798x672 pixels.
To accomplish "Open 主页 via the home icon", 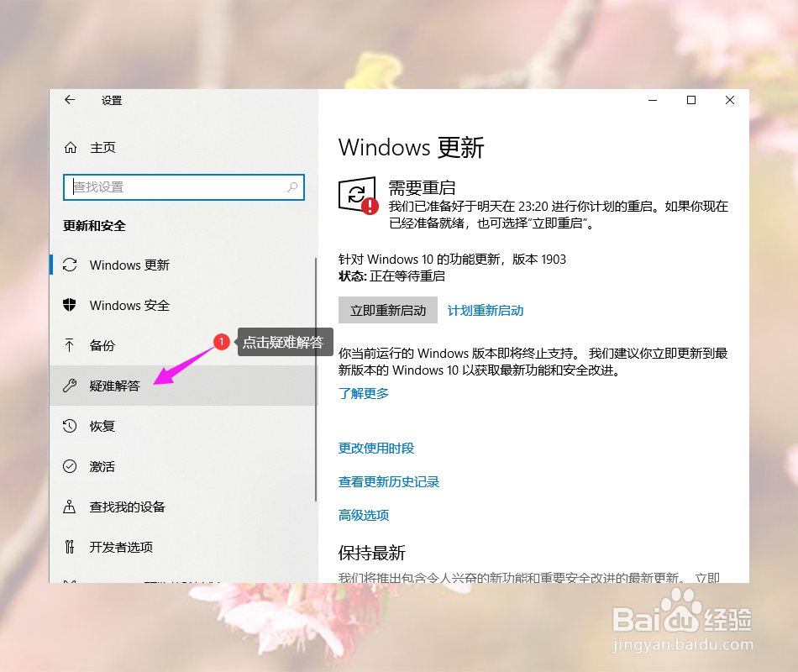I will click(x=71, y=147).
